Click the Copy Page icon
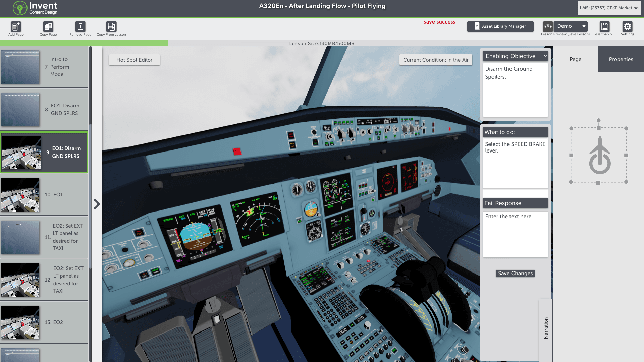Viewport: 644px width, 362px height. coord(48,26)
